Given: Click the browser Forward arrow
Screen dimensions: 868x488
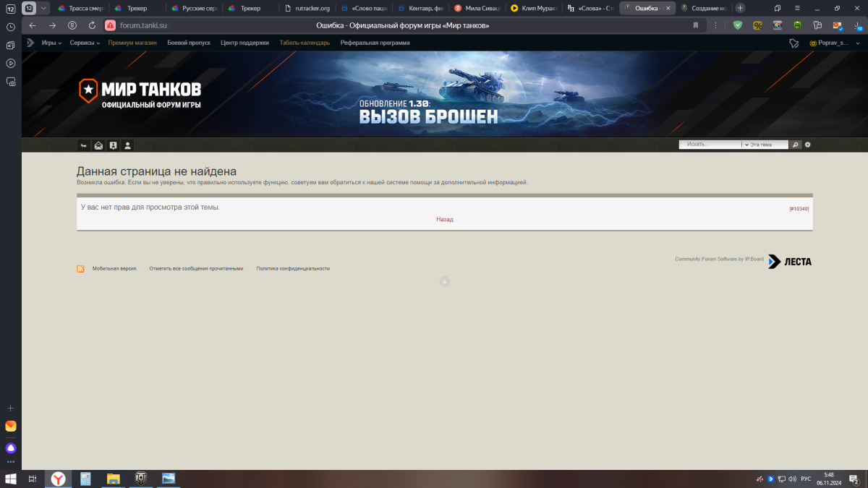Looking at the screenshot, I should [x=52, y=25].
